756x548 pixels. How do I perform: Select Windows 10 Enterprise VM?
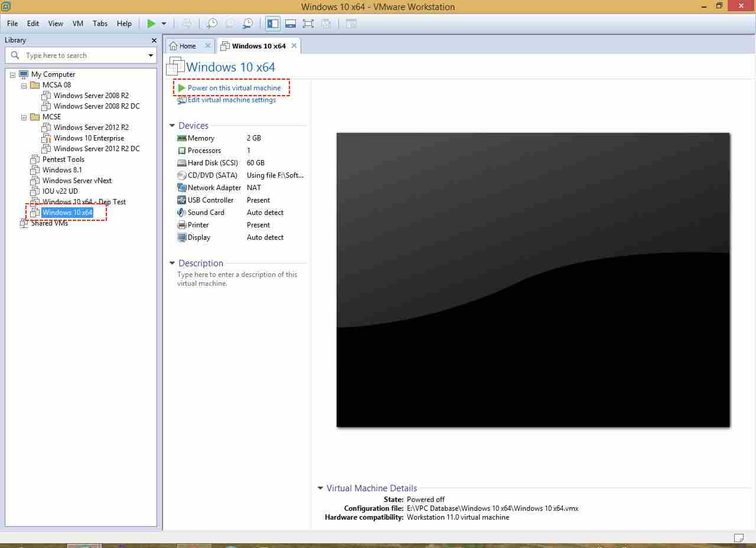89,138
